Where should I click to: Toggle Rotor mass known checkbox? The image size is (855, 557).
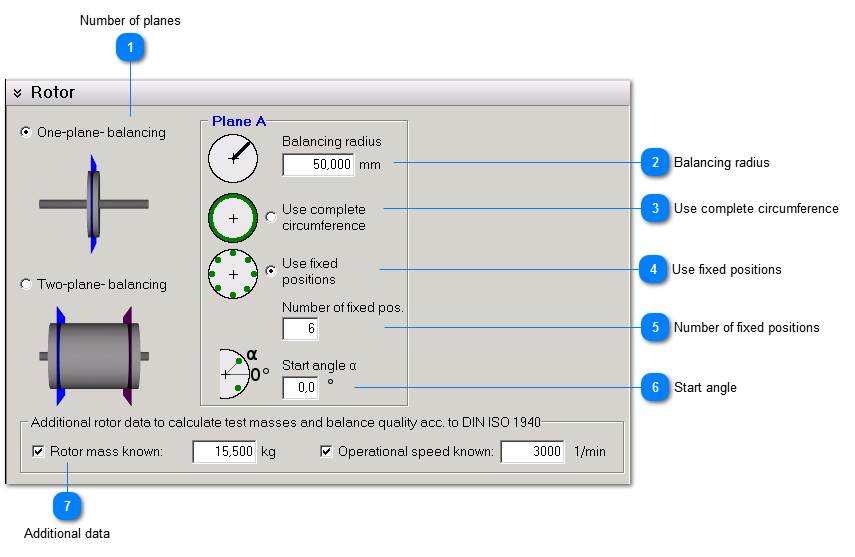pos(39,451)
